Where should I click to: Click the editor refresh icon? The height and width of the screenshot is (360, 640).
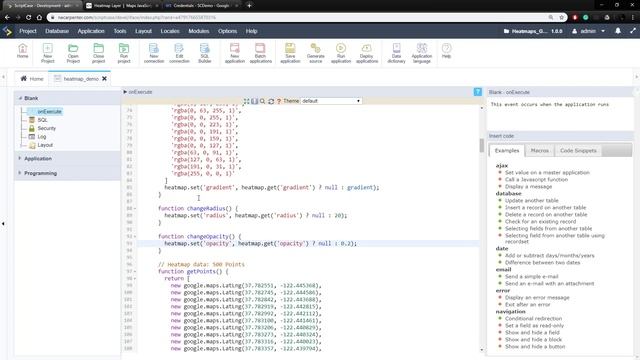pos(271,101)
